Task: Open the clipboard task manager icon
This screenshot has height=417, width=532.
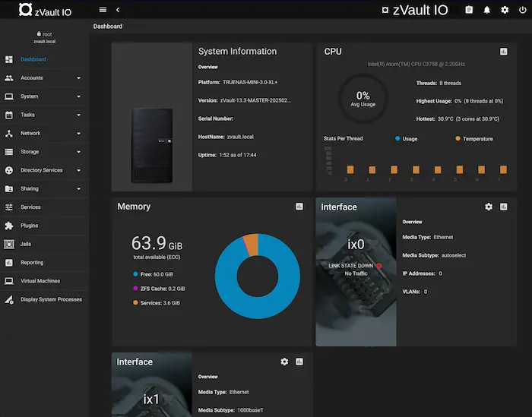Action: coord(469,10)
